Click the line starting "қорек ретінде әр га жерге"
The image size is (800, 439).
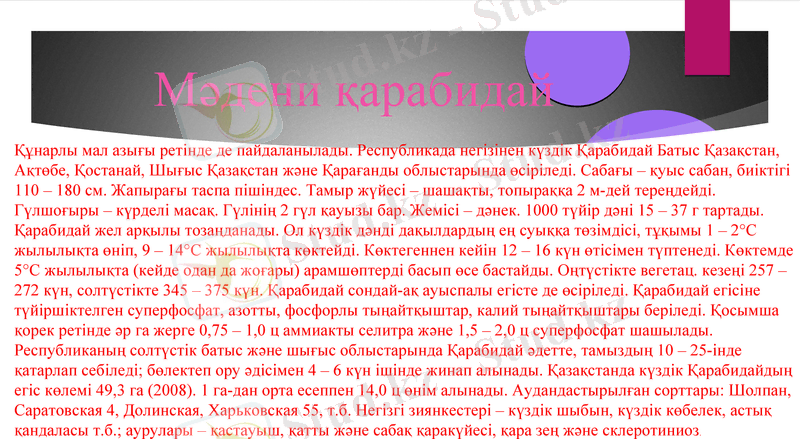(363, 331)
